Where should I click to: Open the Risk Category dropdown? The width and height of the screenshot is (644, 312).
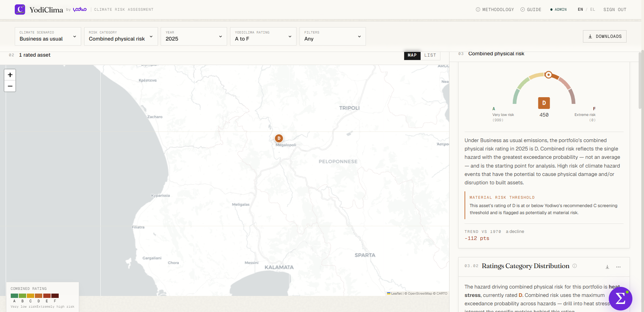click(x=121, y=36)
